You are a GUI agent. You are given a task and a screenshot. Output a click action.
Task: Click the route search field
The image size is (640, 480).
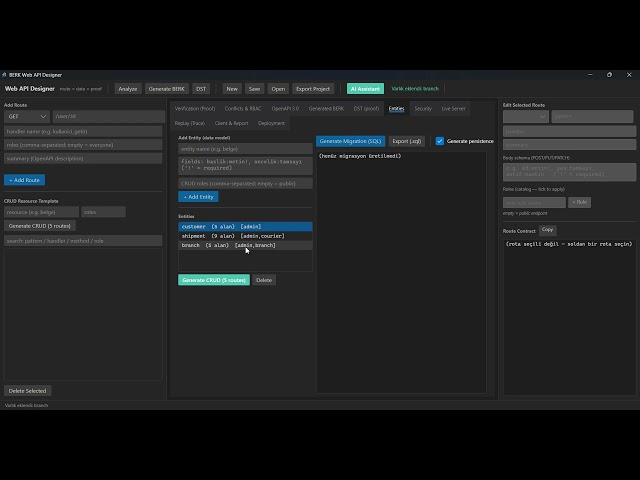[83, 241]
